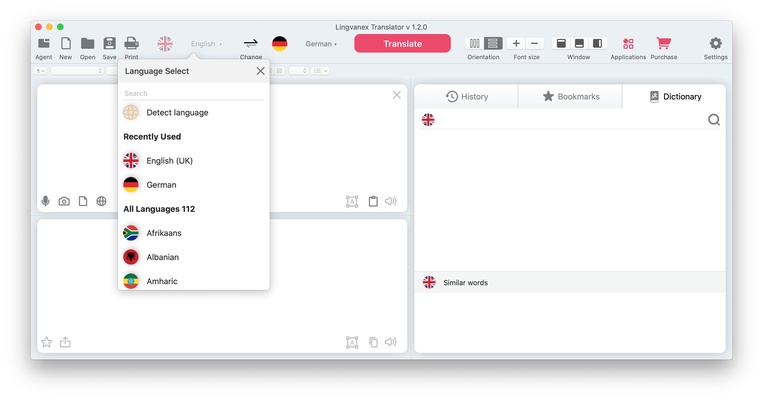The image size is (763, 400).
Task: Open the English source language dropdown
Action: click(x=206, y=44)
